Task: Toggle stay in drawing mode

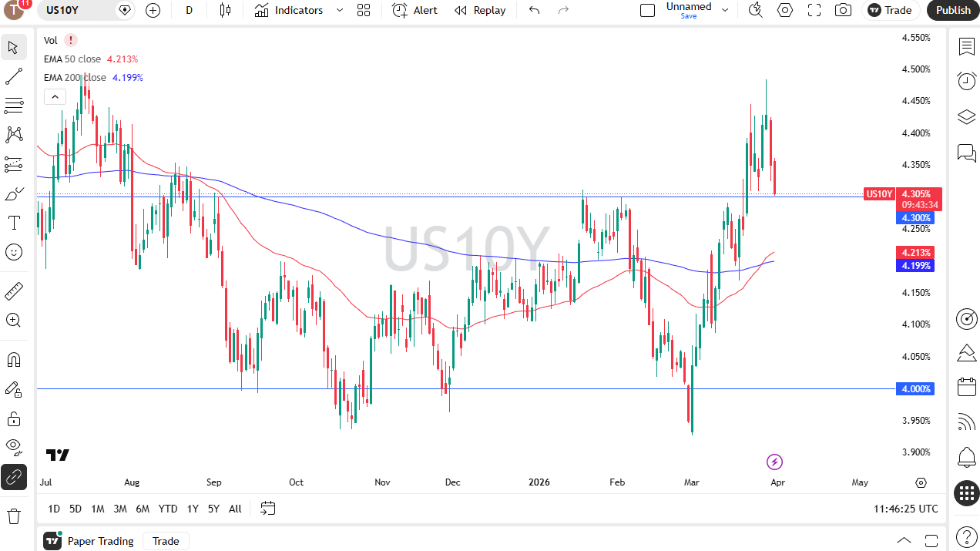Action: coord(14,389)
